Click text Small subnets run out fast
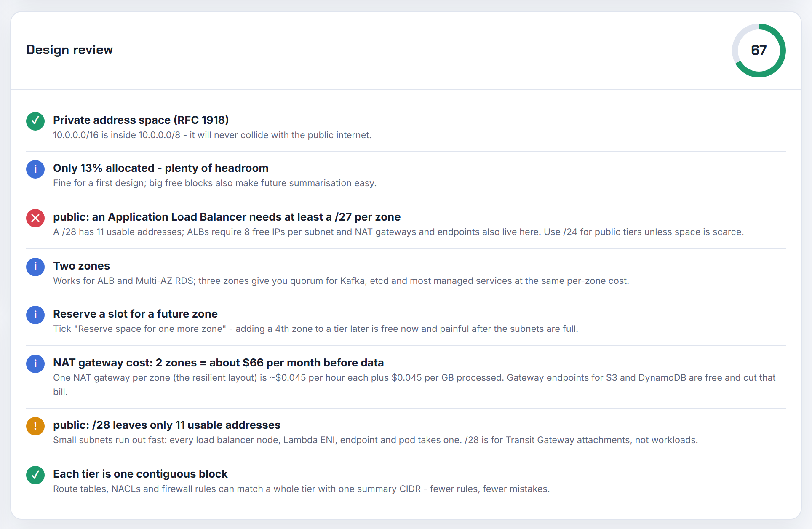Viewport: 812px width, 529px height. [376, 440]
